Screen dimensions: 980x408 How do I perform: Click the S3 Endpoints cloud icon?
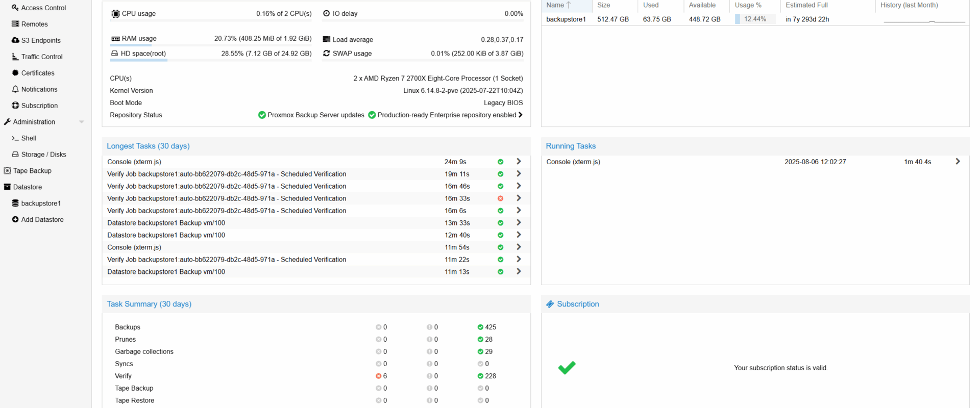pos(15,40)
